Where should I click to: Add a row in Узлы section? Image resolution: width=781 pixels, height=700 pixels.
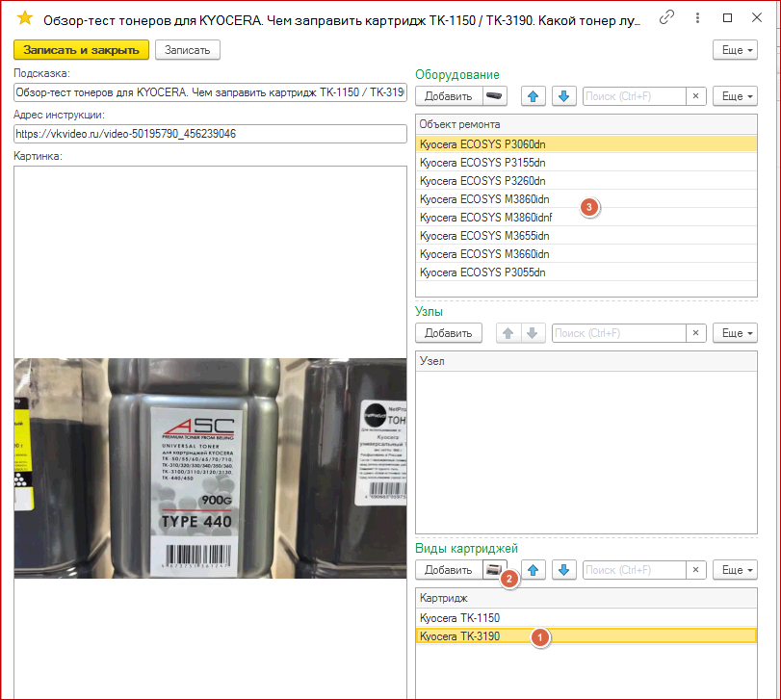coord(448,333)
